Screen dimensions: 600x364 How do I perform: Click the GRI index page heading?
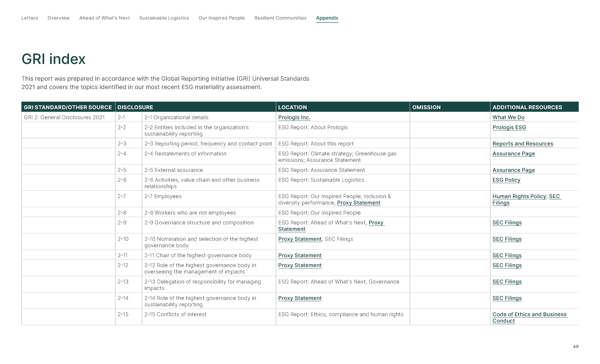(54, 59)
